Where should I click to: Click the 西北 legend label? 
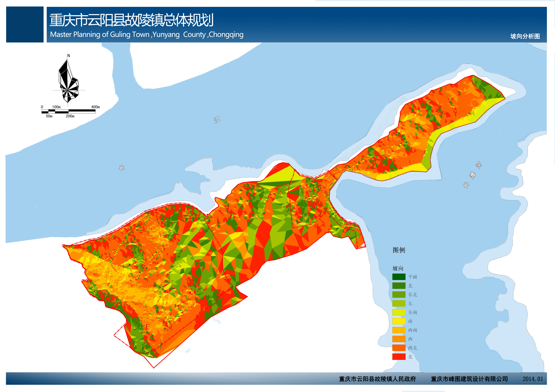pos(413,348)
